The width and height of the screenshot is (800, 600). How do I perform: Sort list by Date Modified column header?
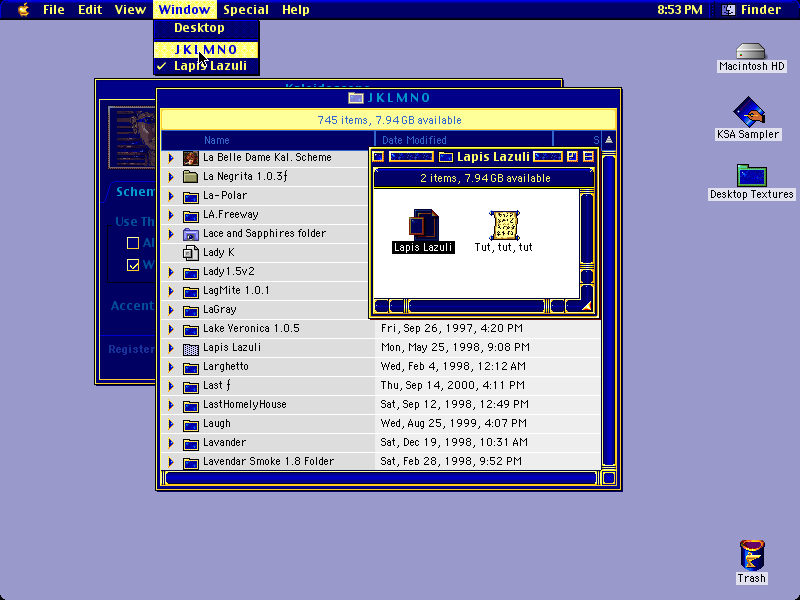(x=464, y=140)
